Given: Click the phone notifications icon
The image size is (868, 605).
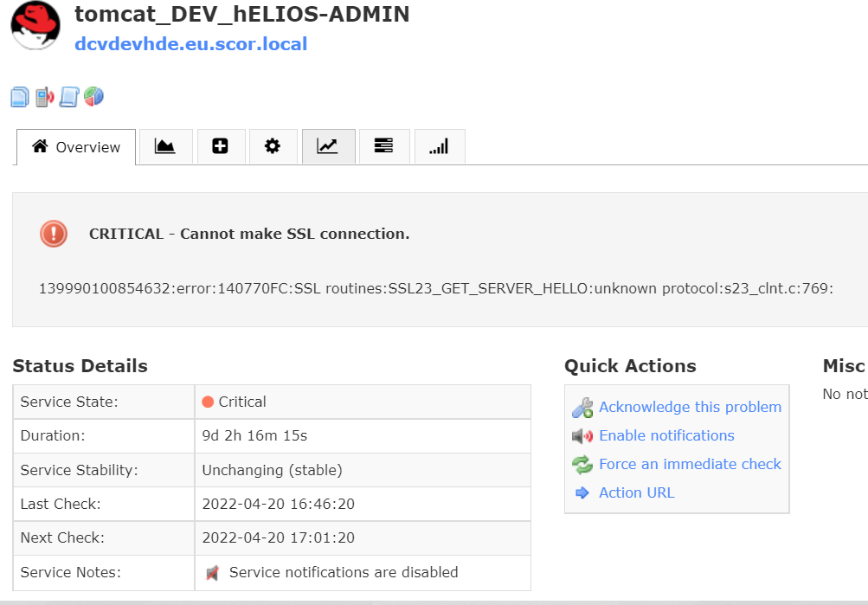Looking at the screenshot, I should (44, 97).
